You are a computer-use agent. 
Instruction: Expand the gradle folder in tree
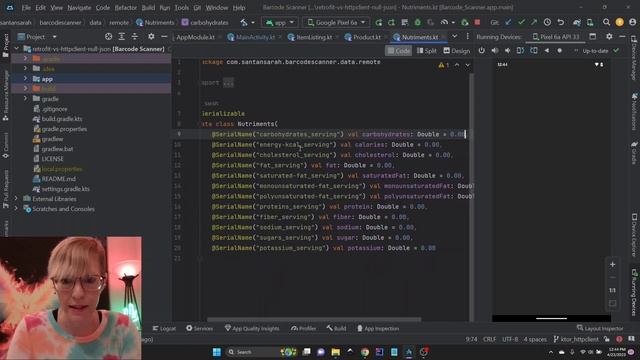[x=25, y=99]
